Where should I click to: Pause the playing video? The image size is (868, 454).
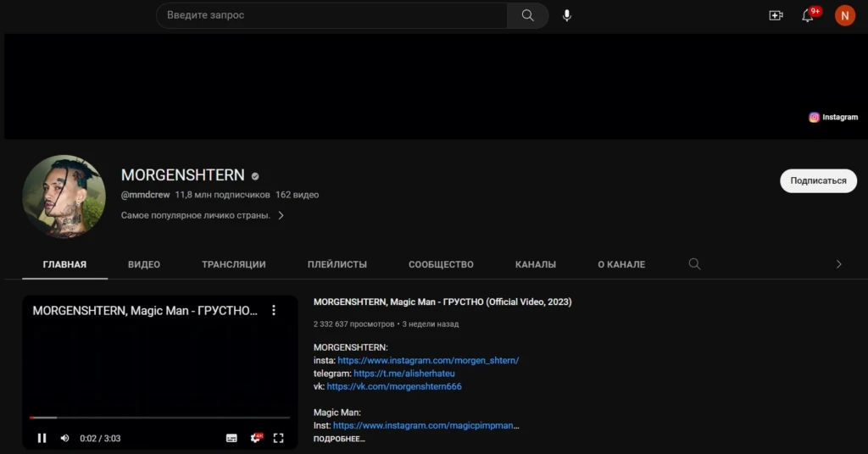[x=42, y=438]
